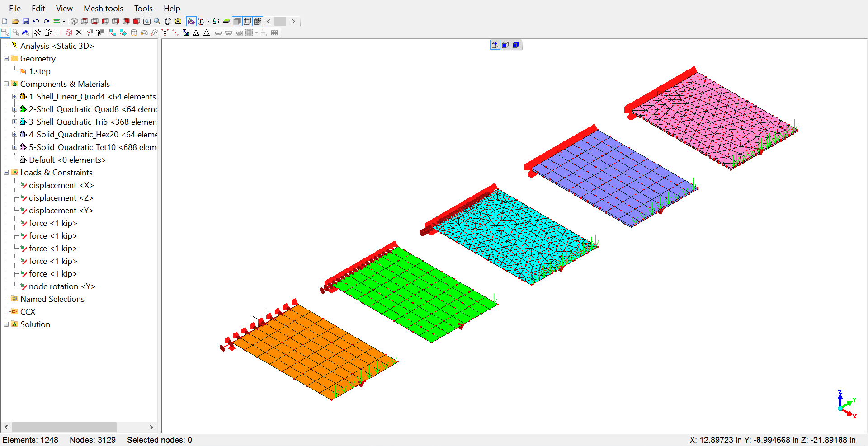Open a file with the folder icon
868x446 pixels.
coord(15,21)
